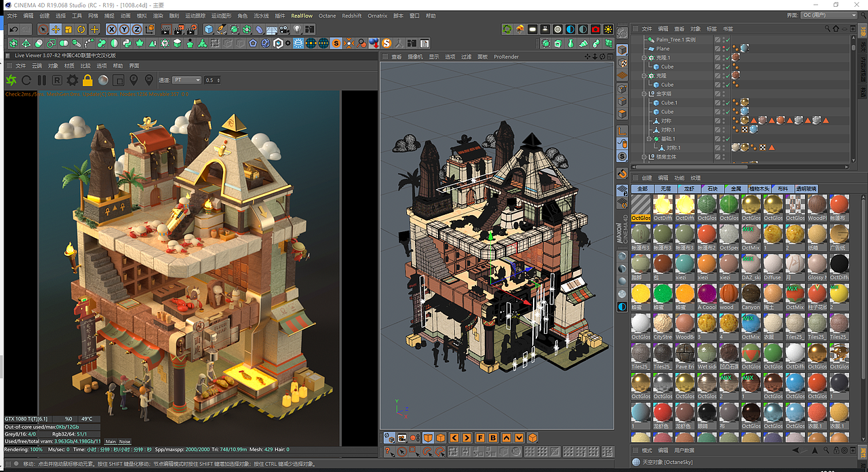Viewport: 868px width, 472px height.
Task: Click the Undo arrow in the top toolbar
Action: [14, 29]
